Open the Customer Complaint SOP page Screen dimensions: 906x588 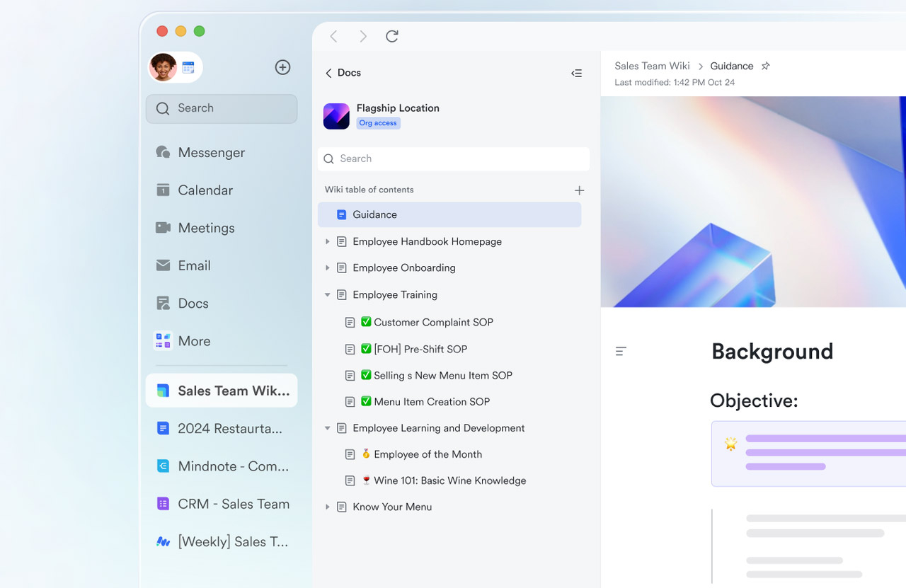(x=433, y=322)
